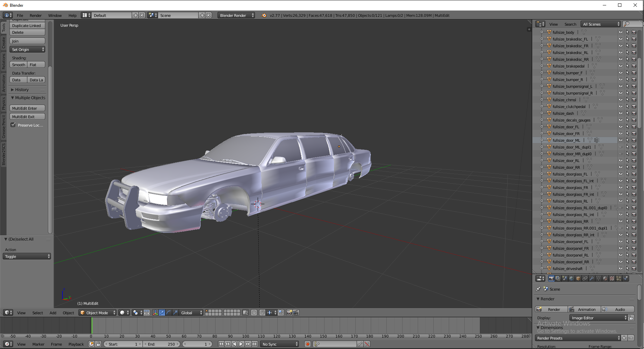Click the OpenGL render camera icon in viewport header
This screenshot has height=349, width=644.
pos(289,313)
